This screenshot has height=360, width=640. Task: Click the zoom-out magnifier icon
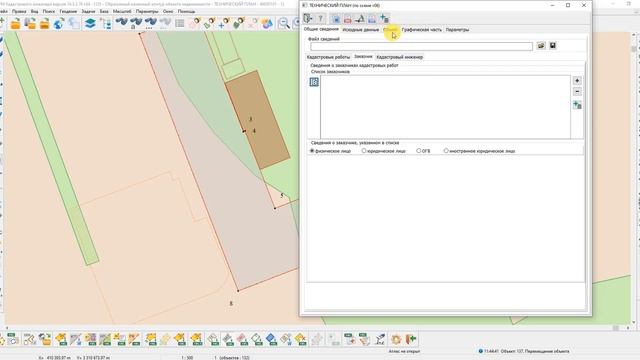(283, 24)
